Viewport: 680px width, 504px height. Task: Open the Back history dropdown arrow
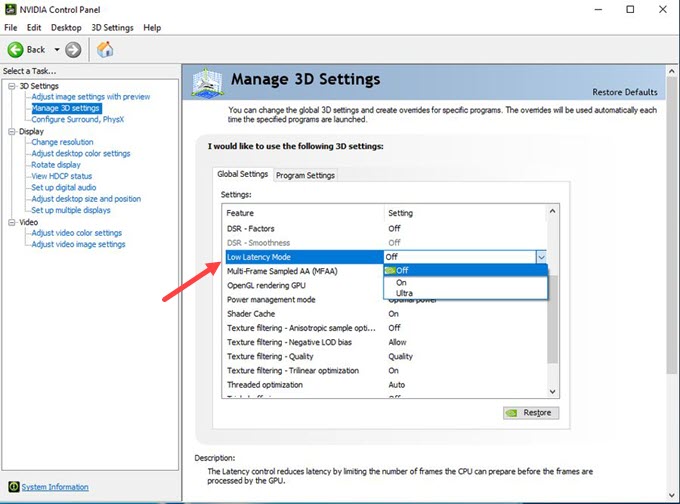point(57,50)
